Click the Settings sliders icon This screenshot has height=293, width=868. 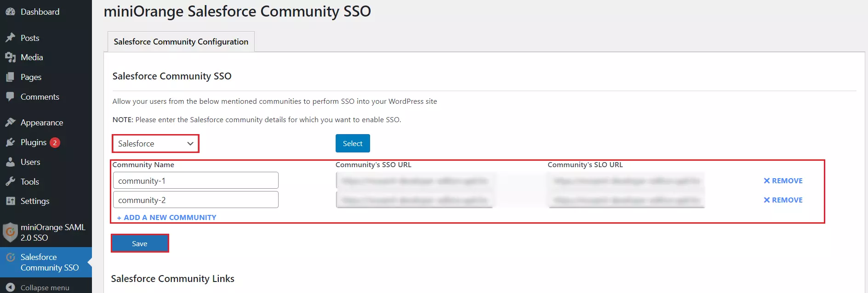10,201
